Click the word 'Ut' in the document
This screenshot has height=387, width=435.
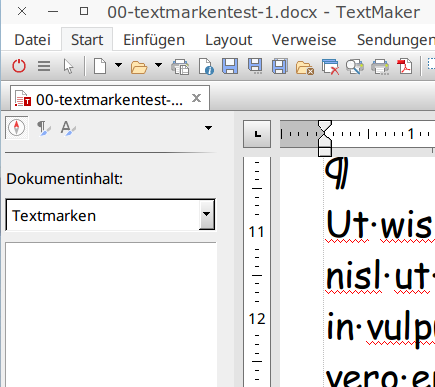pos(347,224)
